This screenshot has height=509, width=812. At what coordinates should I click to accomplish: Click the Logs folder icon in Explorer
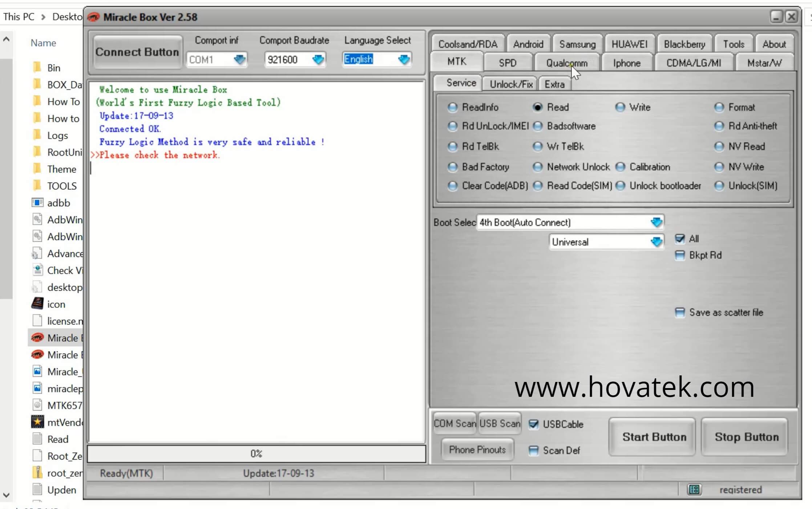[37, 135]
